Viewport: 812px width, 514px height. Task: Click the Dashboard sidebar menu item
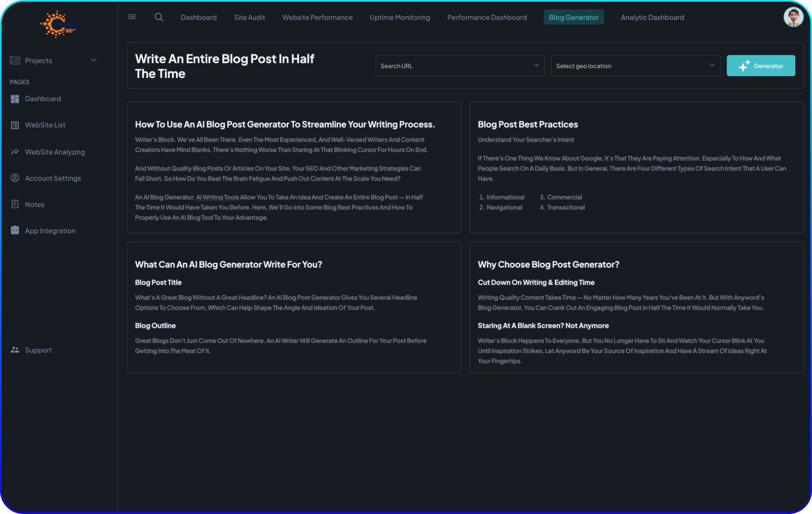[43, 99]
